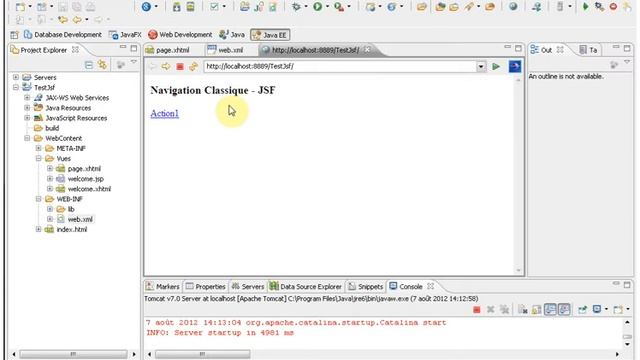
Task: Collapse the TestJsf project node
Action: tap(16, 87)
